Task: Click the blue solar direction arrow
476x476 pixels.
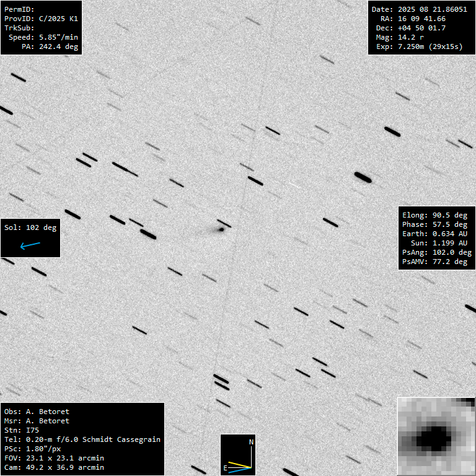Action: point(30,246)
